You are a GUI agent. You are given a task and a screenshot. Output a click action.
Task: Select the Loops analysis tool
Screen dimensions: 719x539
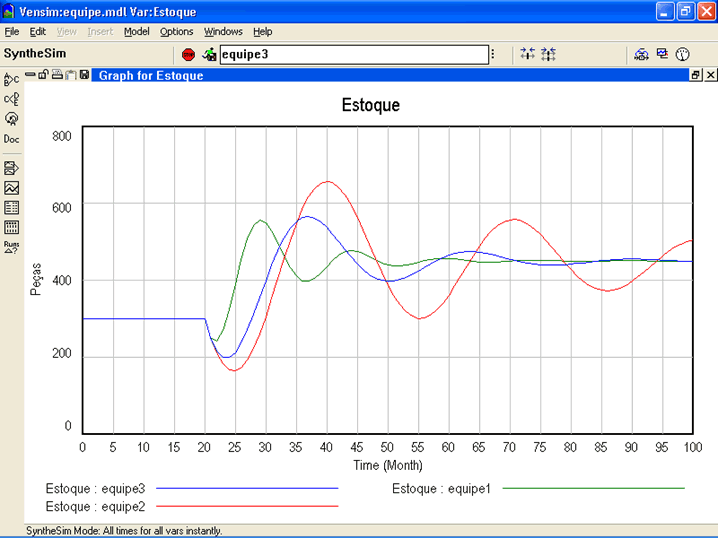pyautogui.click(x=12, y=118)
